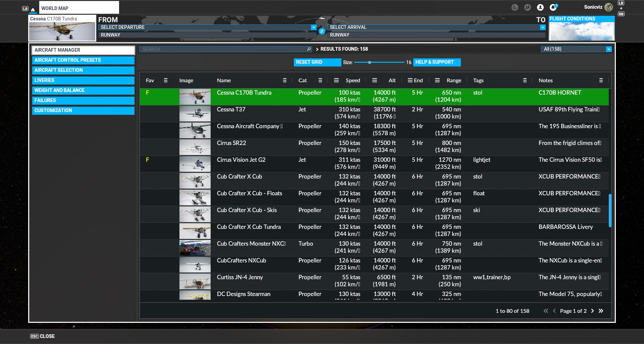Toggle favorite on Cessna C170B Tundra row
Screen dimensions: 644x344
[147, 93]
